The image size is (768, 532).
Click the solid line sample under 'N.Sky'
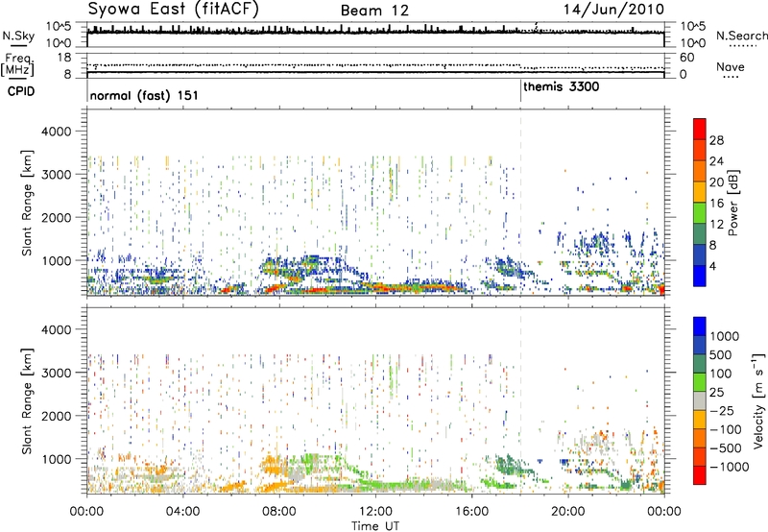pyautogui.click(x=18, y=46)
